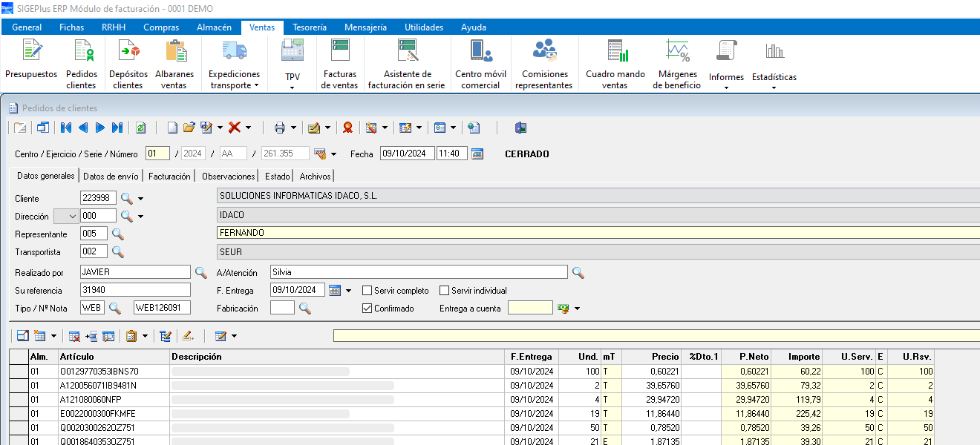
Task: Open the Compras menu
Action: point(161,27)
